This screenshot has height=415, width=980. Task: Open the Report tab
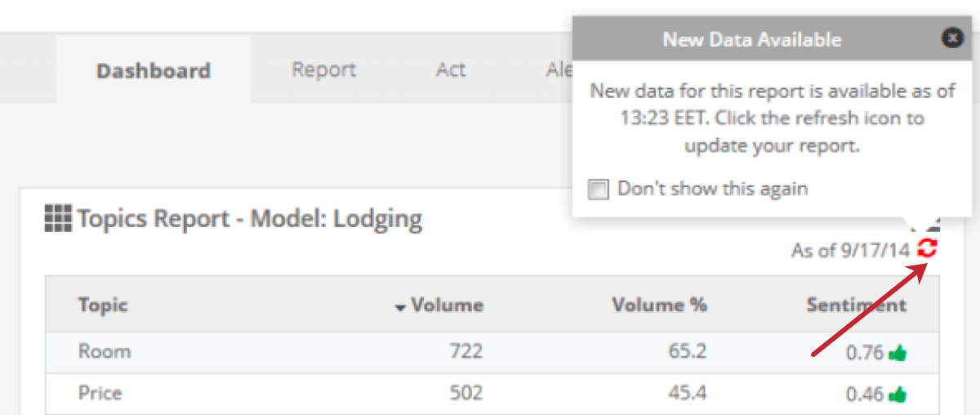click(x=323, y=69)
